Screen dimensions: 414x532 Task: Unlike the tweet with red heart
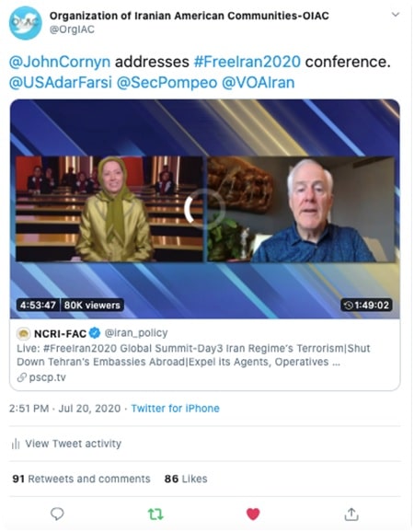click(x=253, y=515)
